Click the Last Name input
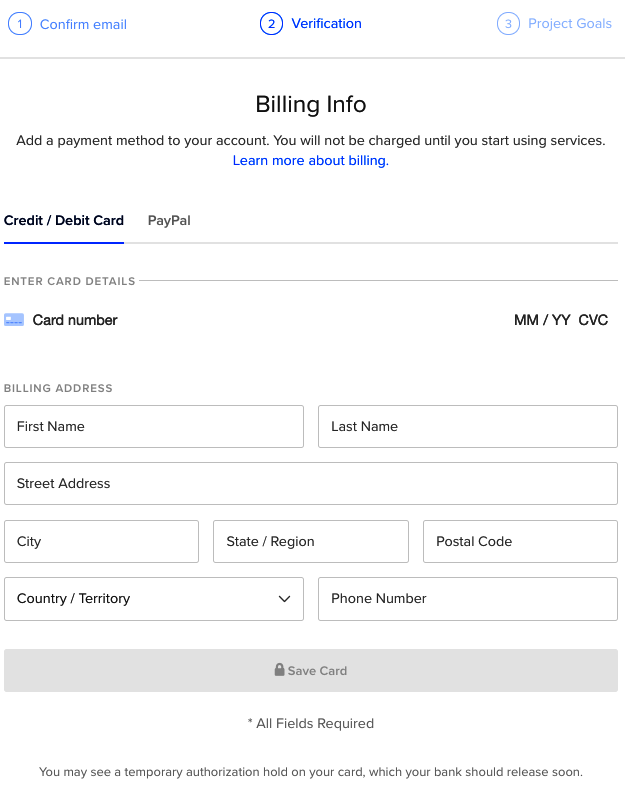The width and height of the screenshot is (625, 788). click(x=467, y=426)
